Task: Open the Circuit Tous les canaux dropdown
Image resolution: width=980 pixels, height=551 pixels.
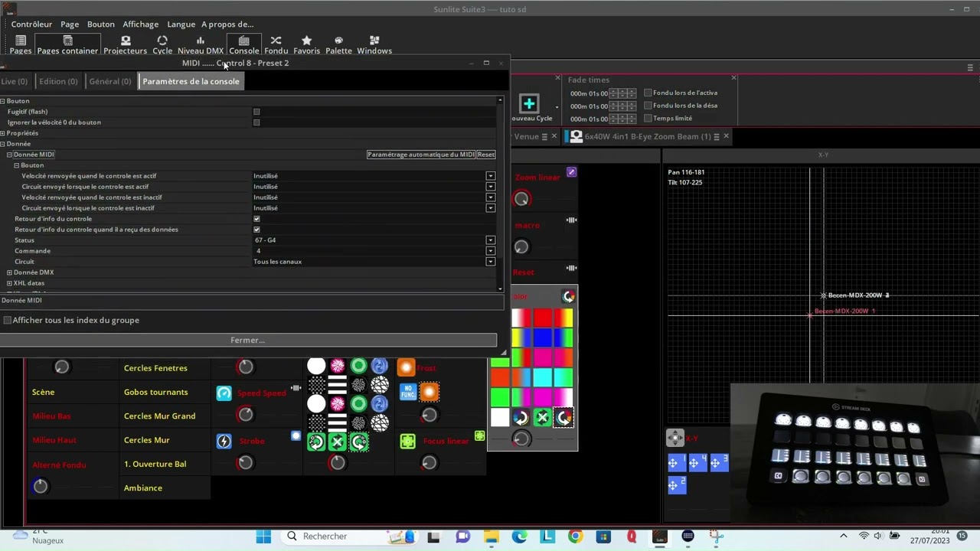Action: pyautogui.click(x=491, y=262)
